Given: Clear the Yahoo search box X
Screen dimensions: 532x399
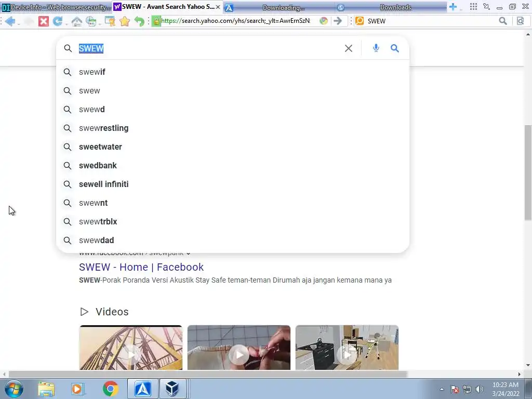Looking at the screenshot, I should pos(349,48).
